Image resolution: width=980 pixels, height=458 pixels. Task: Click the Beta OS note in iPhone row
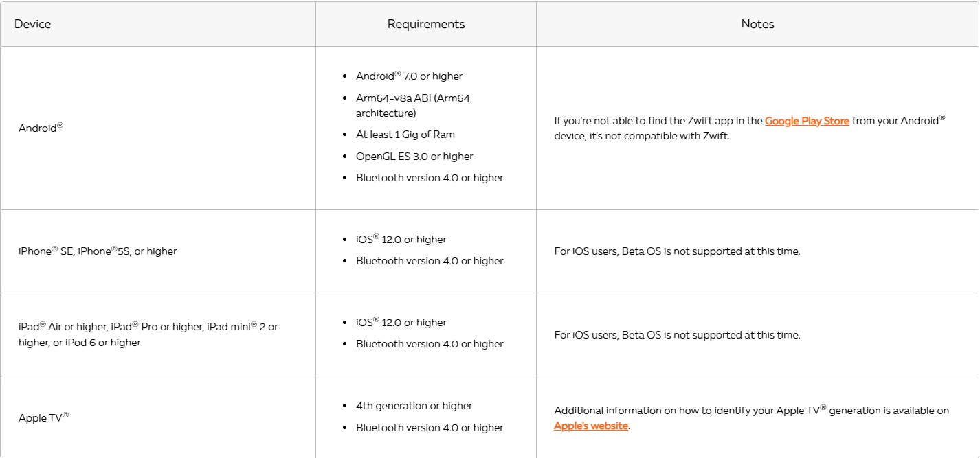pyautogui.click(x=677, y=251)
